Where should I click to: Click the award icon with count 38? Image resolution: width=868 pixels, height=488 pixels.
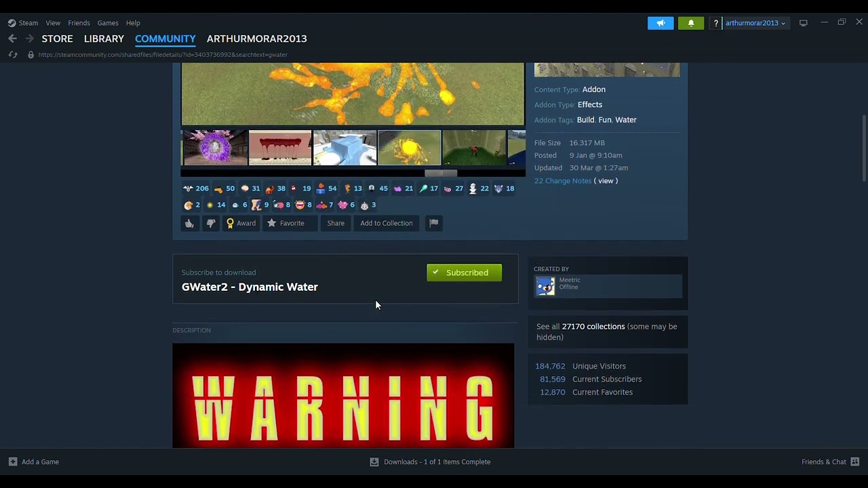tap(270, 188)
